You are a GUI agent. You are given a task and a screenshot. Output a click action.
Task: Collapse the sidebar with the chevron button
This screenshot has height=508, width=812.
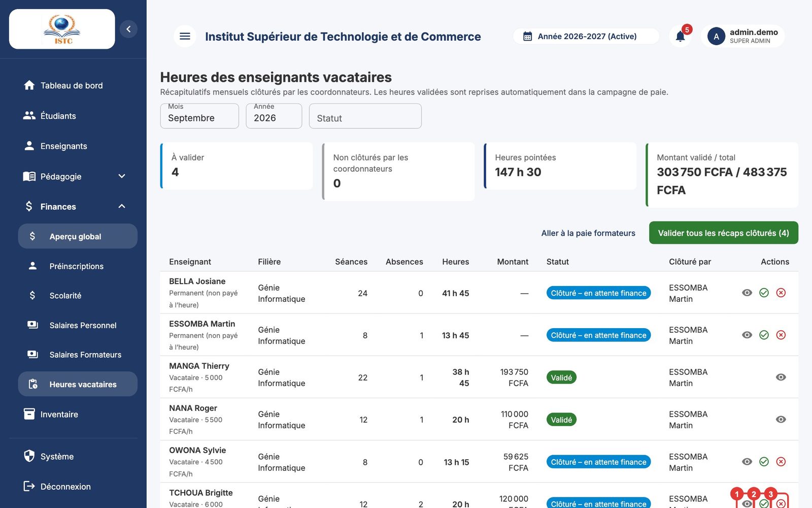(x=128, y=29)
